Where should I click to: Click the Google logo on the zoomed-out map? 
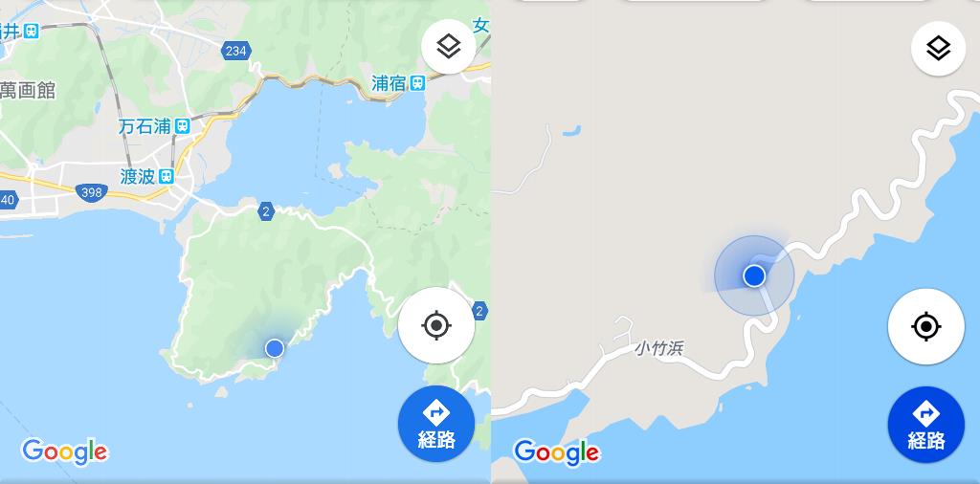click(65, 451)
